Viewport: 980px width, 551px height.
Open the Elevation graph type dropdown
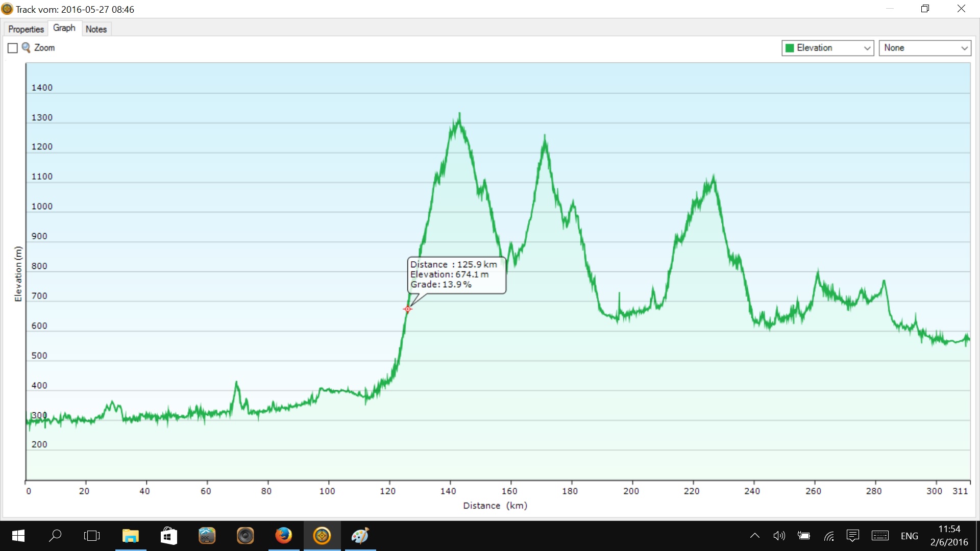point(867,48)
